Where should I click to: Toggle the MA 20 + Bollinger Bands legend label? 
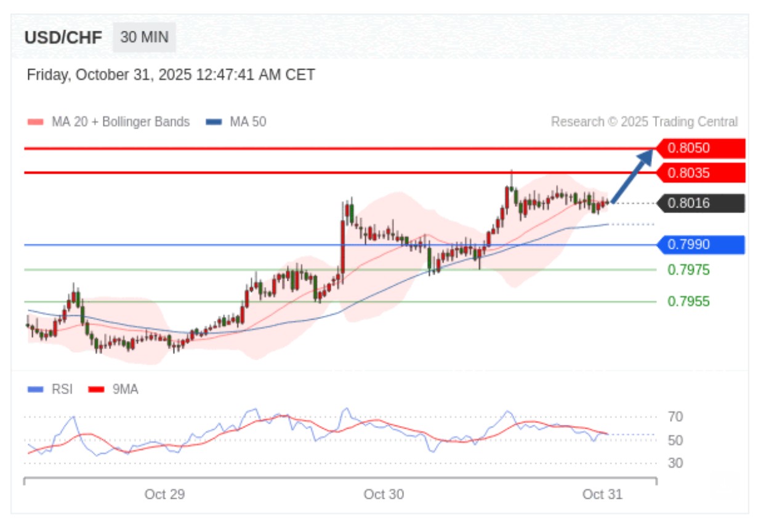pyautogui.click(x=120, y=122)
